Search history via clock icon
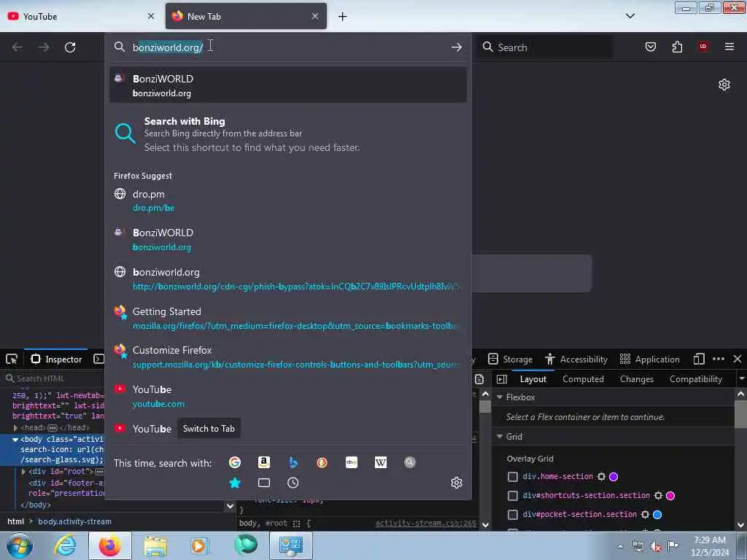 pos(293,483)
